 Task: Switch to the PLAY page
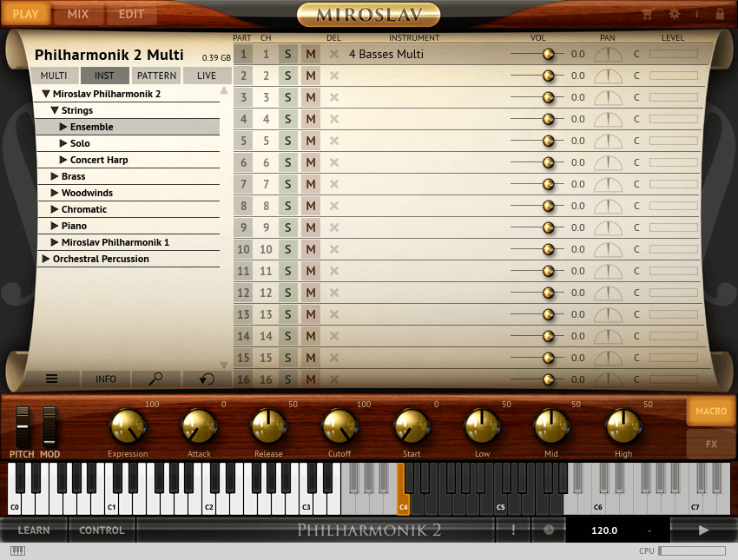pos(25,14)
